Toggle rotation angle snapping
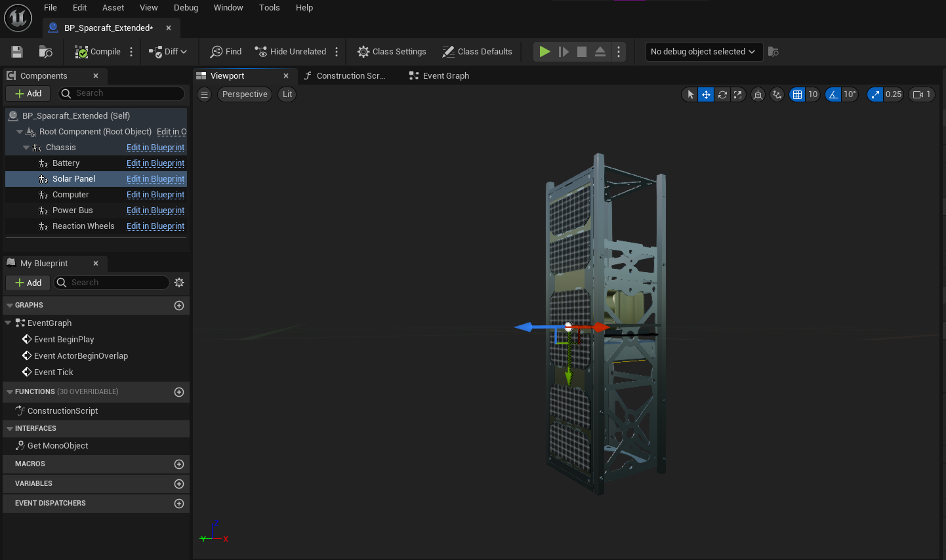Screen dimensions: 946x560 coord(833,94)
